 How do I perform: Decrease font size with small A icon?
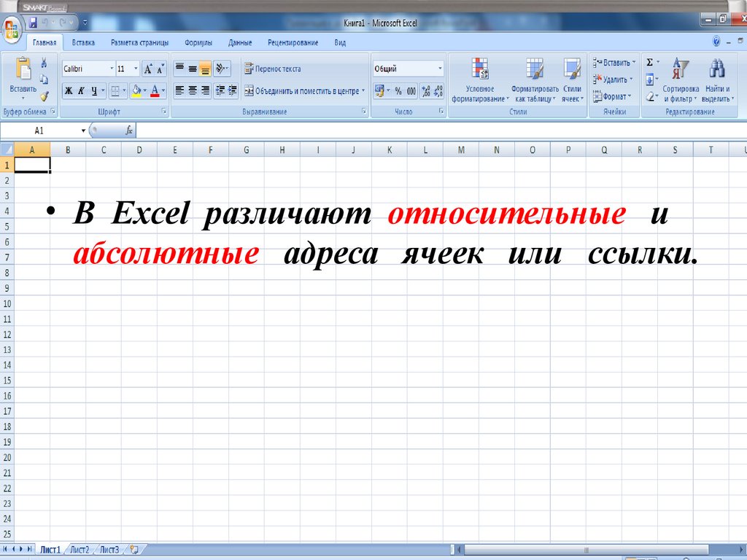click(x=160, y=69)
